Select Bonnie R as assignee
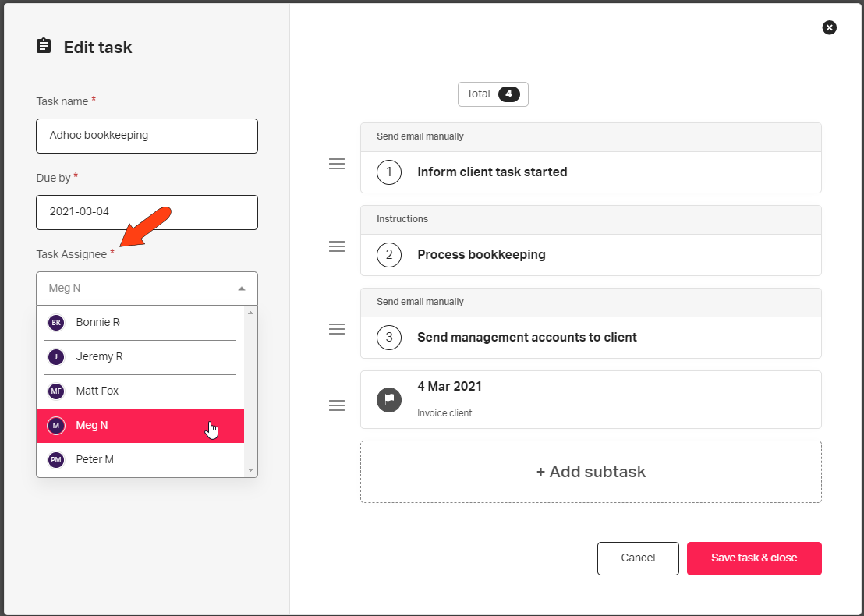The image size is (864, 616). (140, 322)
